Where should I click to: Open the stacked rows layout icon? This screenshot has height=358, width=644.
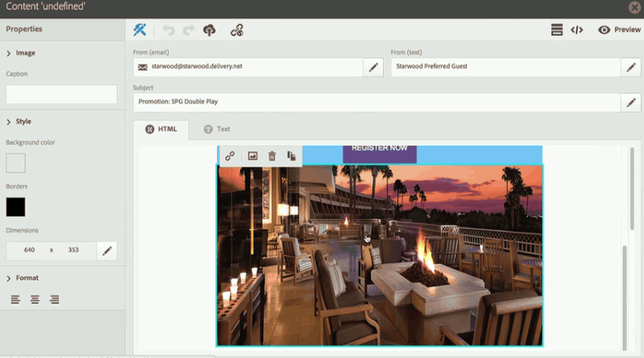557,30
